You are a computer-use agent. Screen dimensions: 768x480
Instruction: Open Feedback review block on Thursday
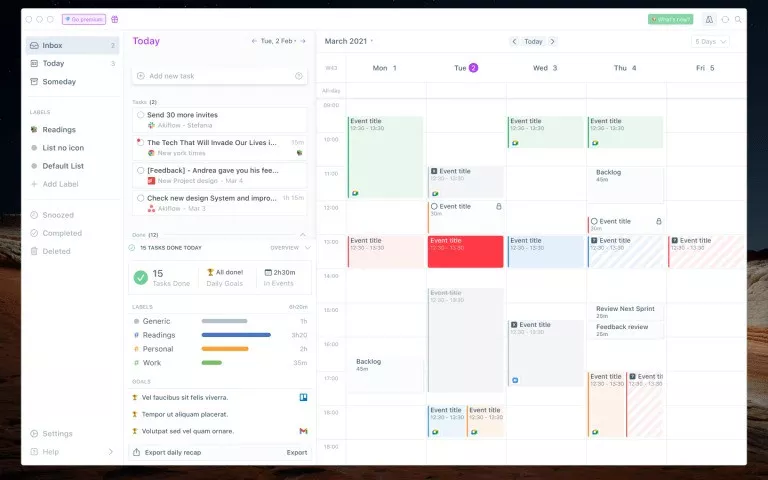coord(625,330)
